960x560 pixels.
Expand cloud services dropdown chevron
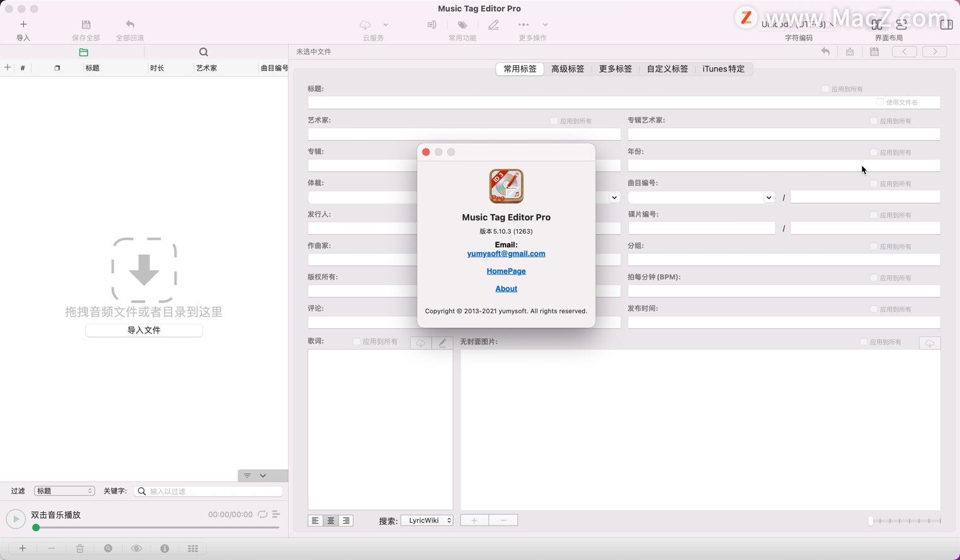[x=386, y=25]
